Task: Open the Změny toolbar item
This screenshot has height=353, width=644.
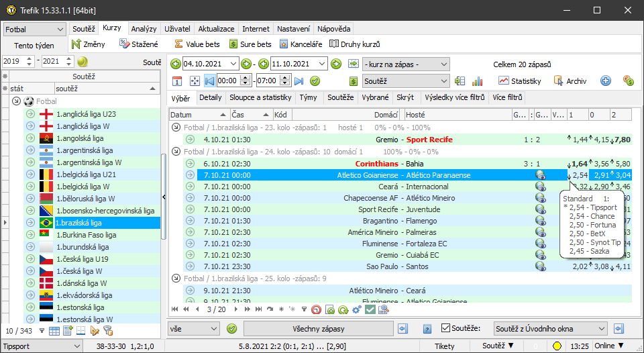Action: pos(88,44)
